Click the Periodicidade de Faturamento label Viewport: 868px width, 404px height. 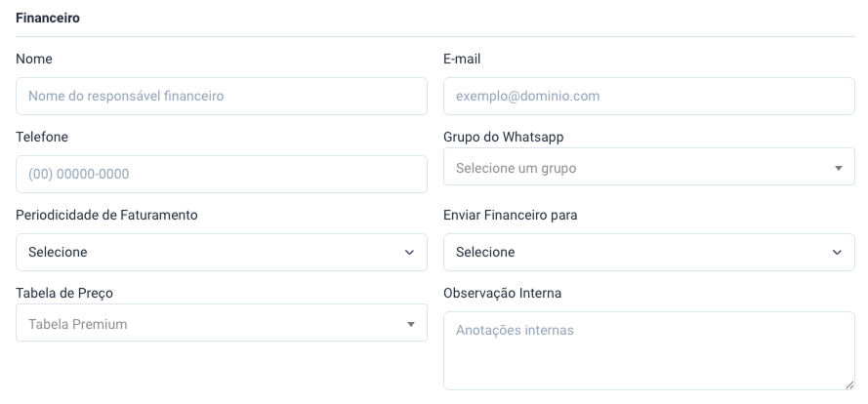click(x=106, y=215)
